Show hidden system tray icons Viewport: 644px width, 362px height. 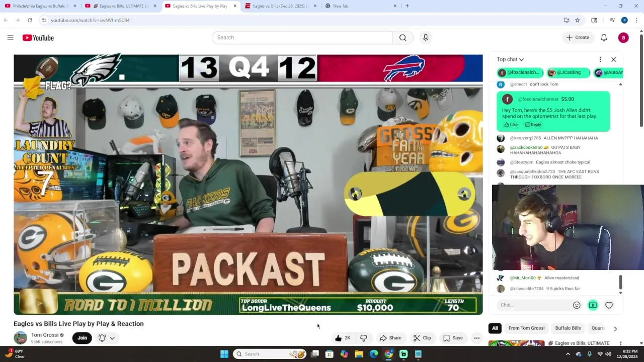pos(568,354)
